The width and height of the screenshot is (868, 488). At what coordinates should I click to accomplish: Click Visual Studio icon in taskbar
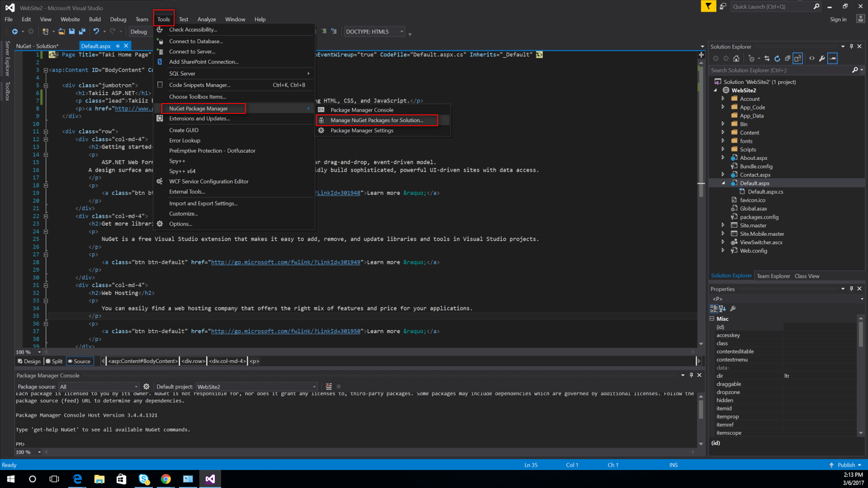click(210, 479)
